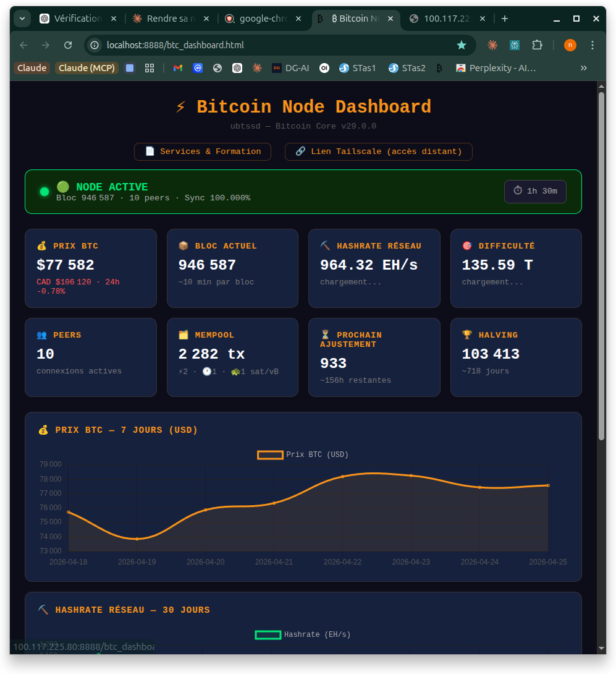This screenshot has width=616, height=674.
Task: Click the view site information icon
Action: [95, 45]
